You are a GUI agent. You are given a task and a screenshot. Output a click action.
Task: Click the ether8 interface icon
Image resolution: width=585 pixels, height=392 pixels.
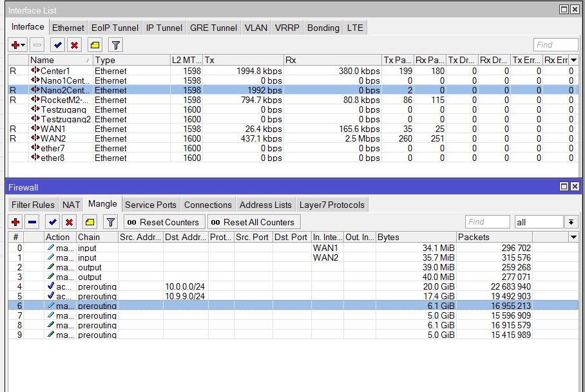click(x=35, y=157)
